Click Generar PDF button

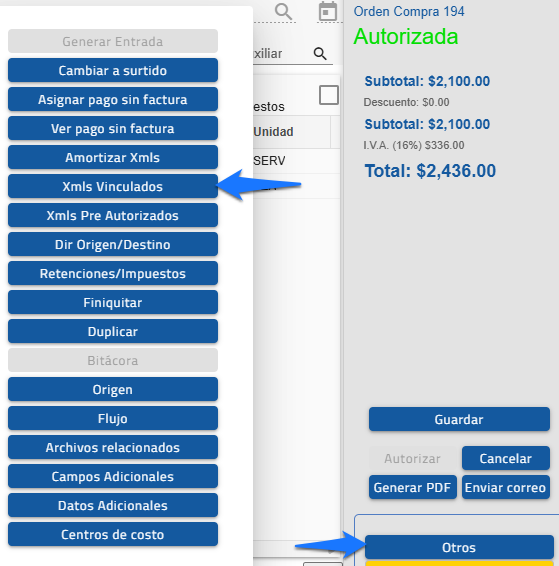pos(412,487)
